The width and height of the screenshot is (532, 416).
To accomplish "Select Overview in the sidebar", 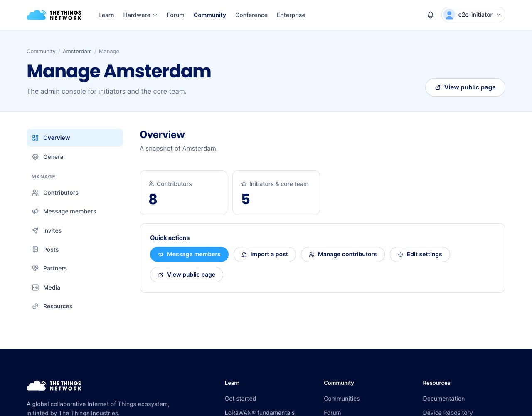I will [x=75, y=138].
